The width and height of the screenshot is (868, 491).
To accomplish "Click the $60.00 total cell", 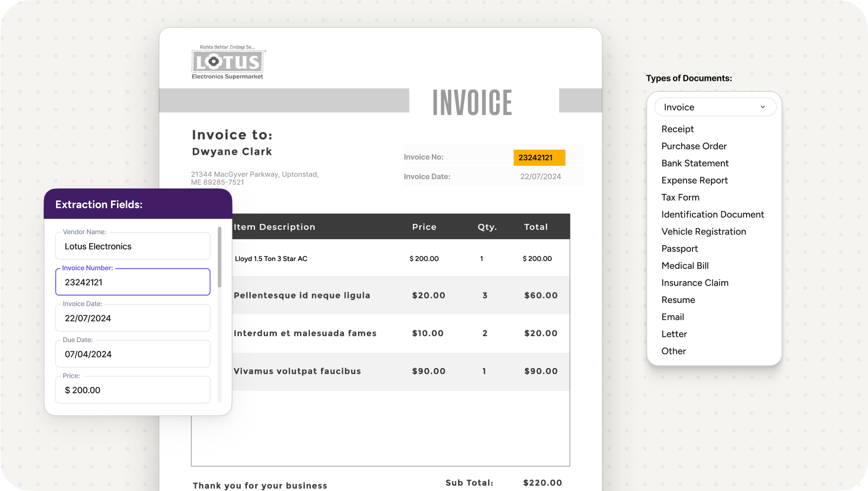I will (541, 296).
